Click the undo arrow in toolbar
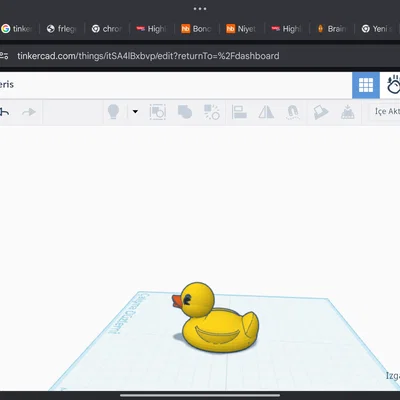Viewport: 400px width, 400px height. click(x=4, y=112)
